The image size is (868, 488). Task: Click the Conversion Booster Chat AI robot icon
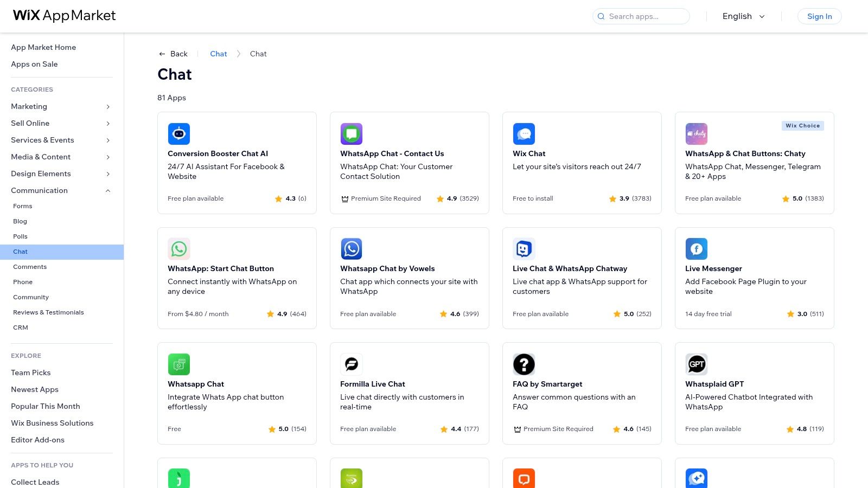[x=179, y=133]
